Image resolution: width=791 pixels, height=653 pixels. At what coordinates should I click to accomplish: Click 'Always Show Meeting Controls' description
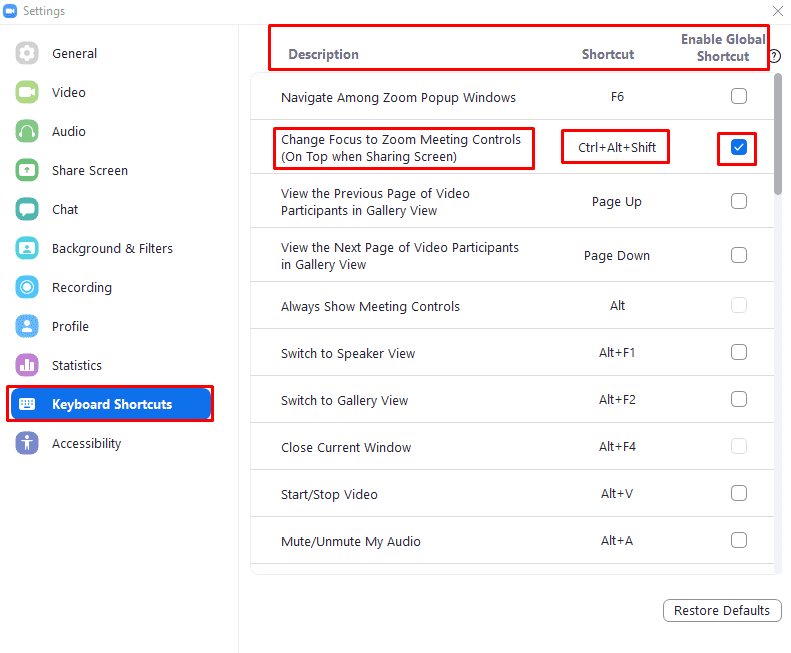tap(370, 306)
